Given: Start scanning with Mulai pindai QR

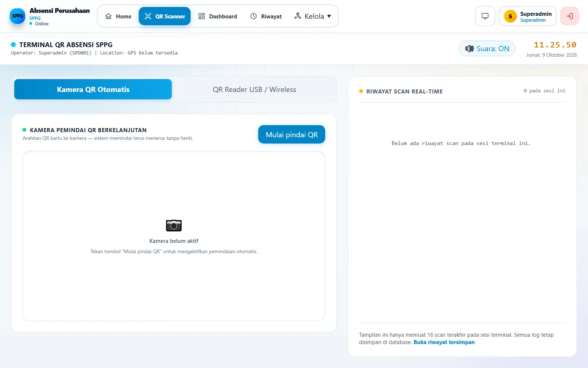Looking at the screenshot, I should pyautogui.click(x=292, y=134).
